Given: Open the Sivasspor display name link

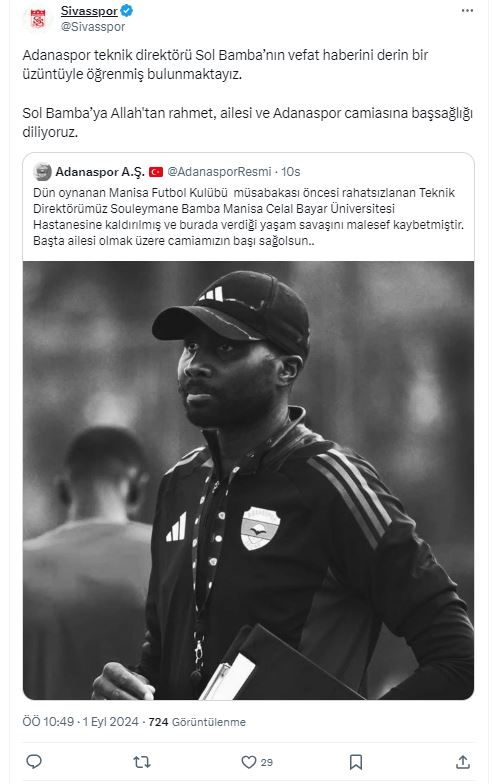Looking at the screenshot, I should (x=89, y=10).
